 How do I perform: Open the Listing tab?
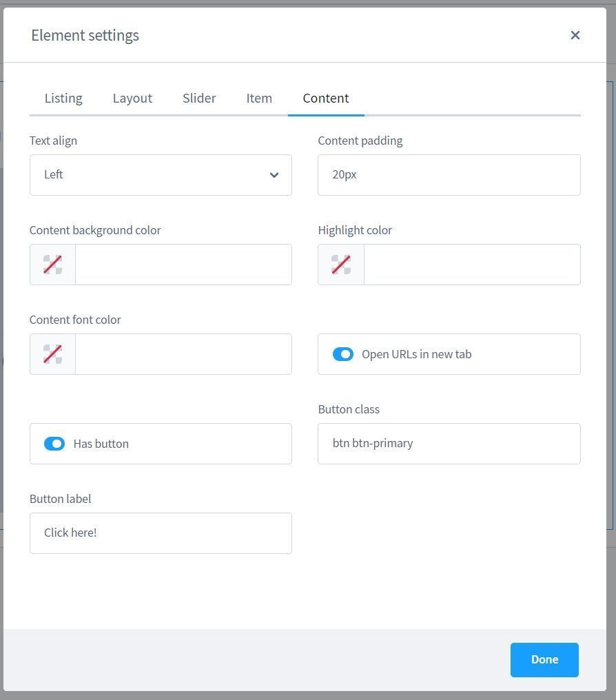click(x=63, y=98)
